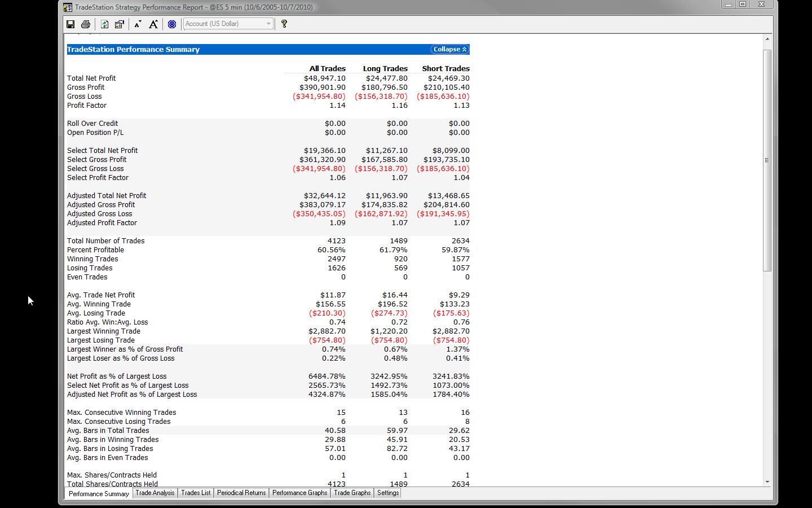This screenshot has height=508, width=812.
Task: Click the Adjusted Gross Loss value ($350,435.05)
Action: pyautogui.click(x=319, y=214)
